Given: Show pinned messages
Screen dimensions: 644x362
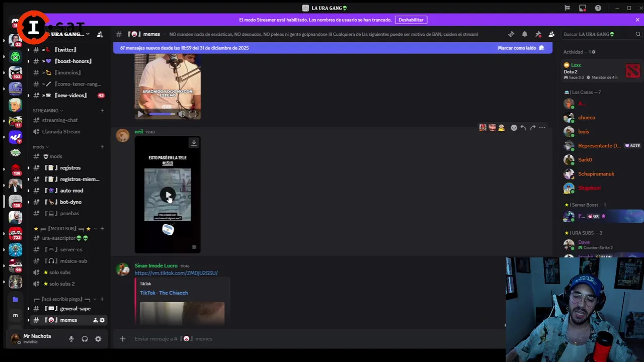Looking at the screenshot, I should point(538,34).
